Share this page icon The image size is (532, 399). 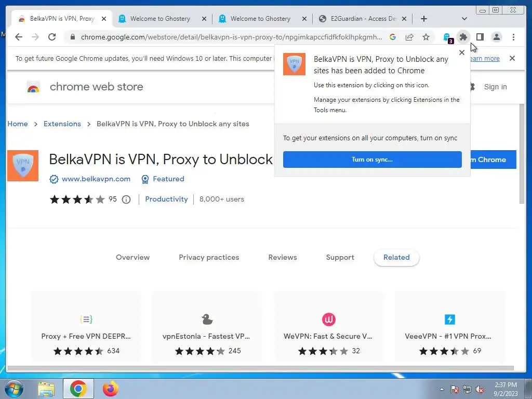tap(409, 37)
